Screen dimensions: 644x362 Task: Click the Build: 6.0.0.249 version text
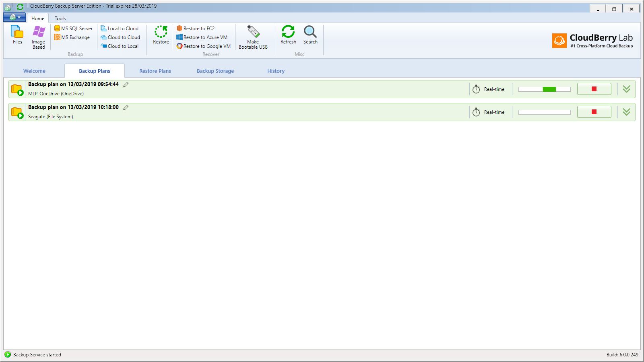click(622, 355)
